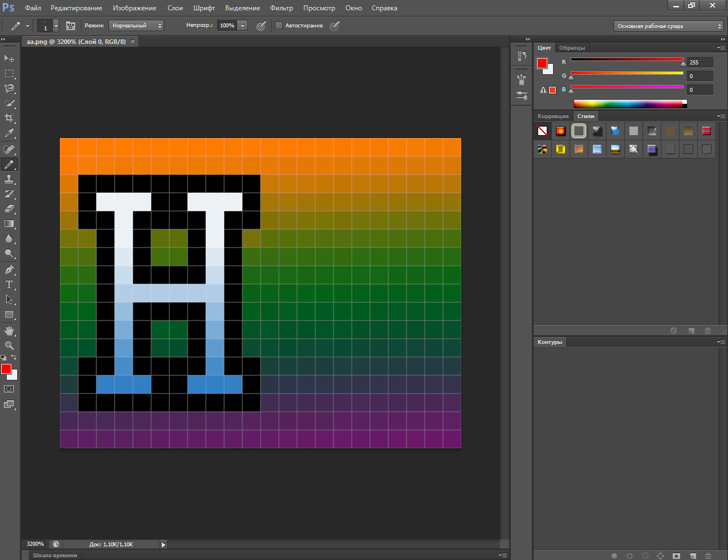Switch to the Коррекция tab
The height and width of the screenshot is (560, 728).
(x=552, y=116)
